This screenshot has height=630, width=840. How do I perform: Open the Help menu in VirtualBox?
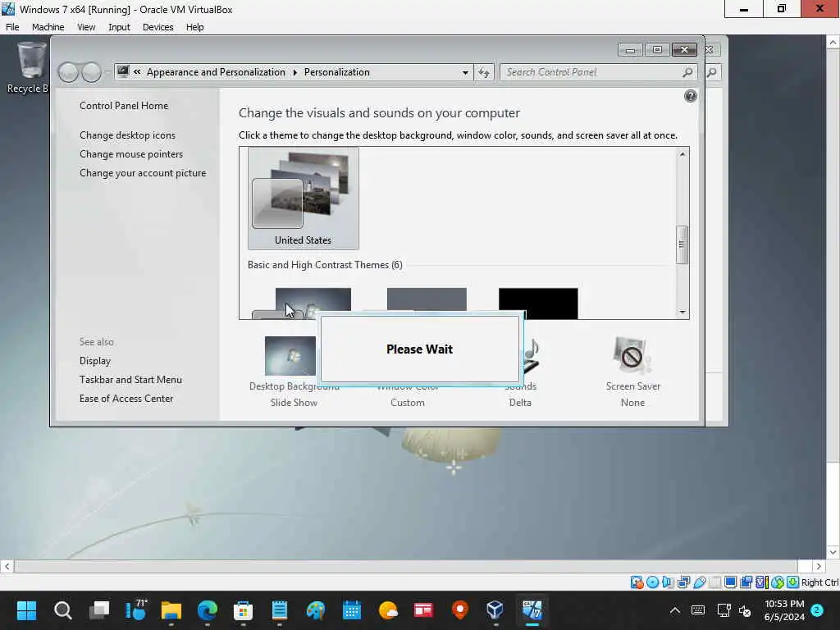194,27
